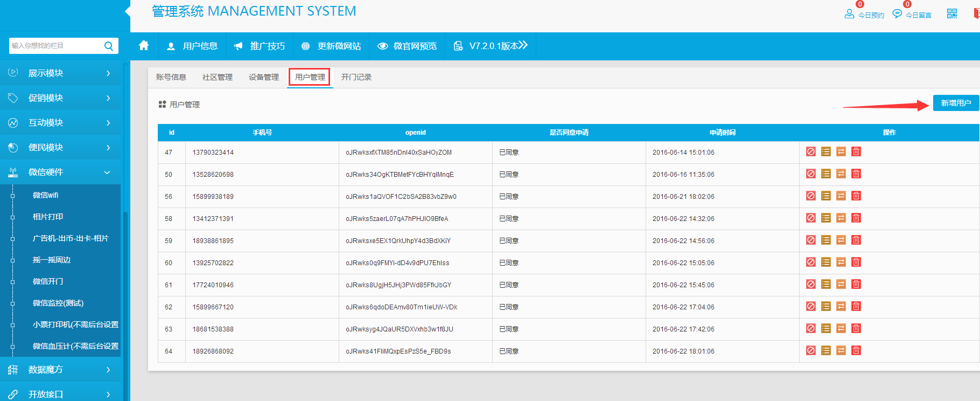
Task: Open today's messages (今日留言) icon
Action: [x=897, y=14]
